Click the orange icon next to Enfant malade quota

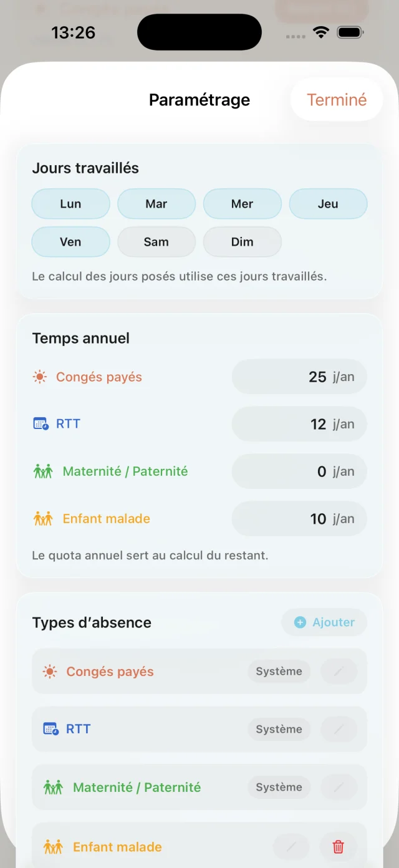(x=42, y=518)
